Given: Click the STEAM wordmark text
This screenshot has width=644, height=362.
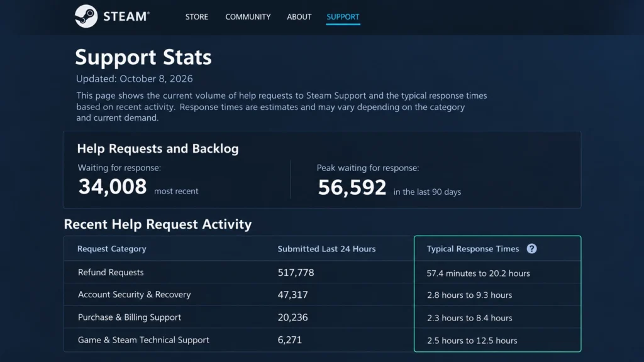Looking at the screenshot, I should [126, 16].
